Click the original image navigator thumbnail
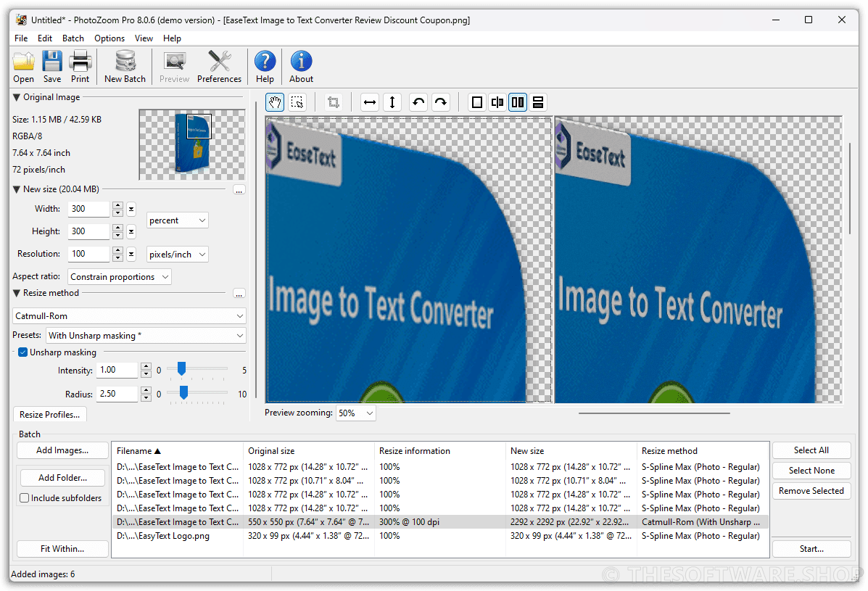This screenshot has width=868, height=591. click(x=192, y=145)
